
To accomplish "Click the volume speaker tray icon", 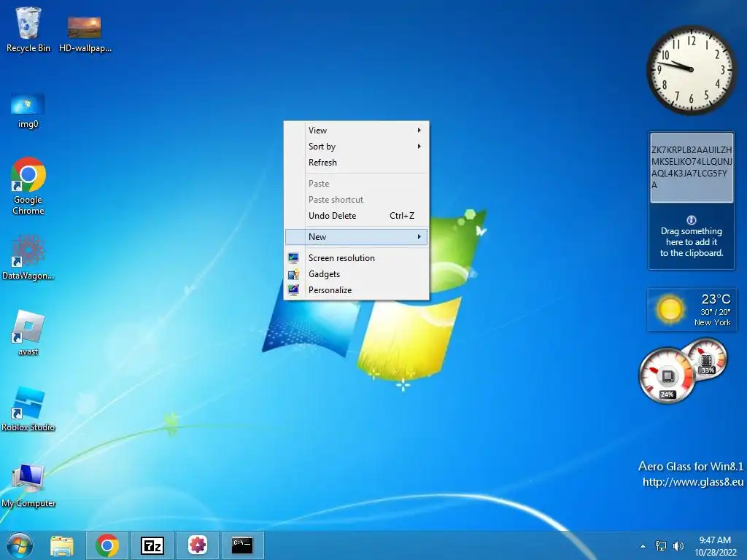I will click(x=678, y=546).
